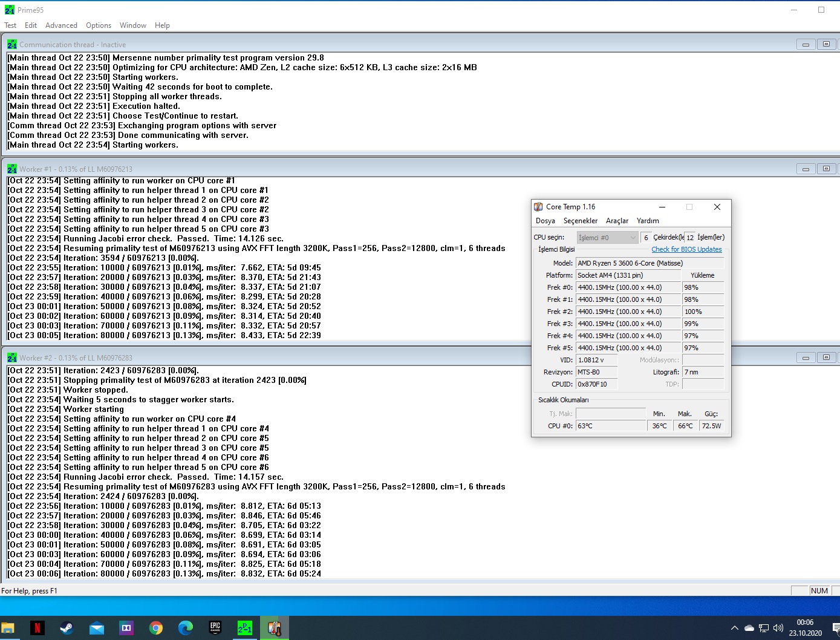
Task: Open Google Chrome from the taskbar
Action: coord(156,628)
